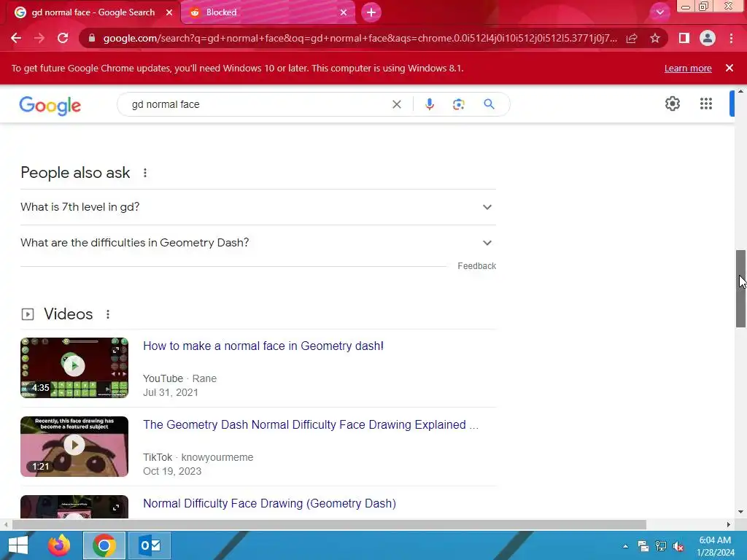Open 'Normal Difficulty Face Drawing Explained' link

pyautogui.click(x=311, y=424)
